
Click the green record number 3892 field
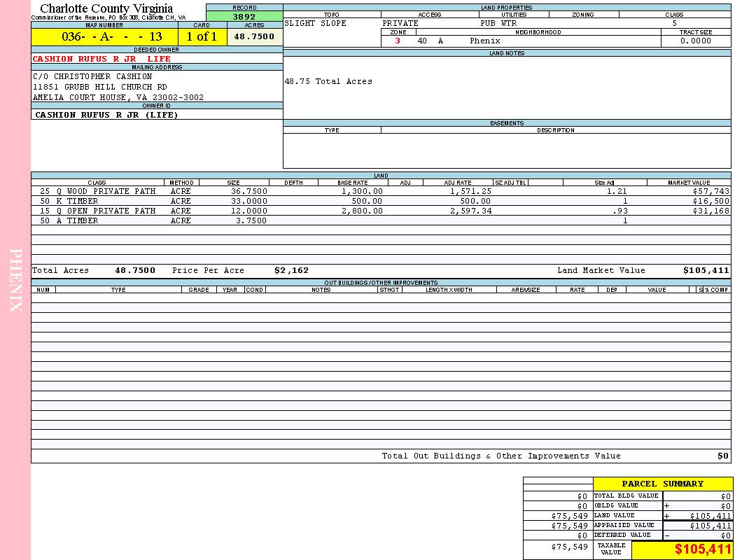244,17
